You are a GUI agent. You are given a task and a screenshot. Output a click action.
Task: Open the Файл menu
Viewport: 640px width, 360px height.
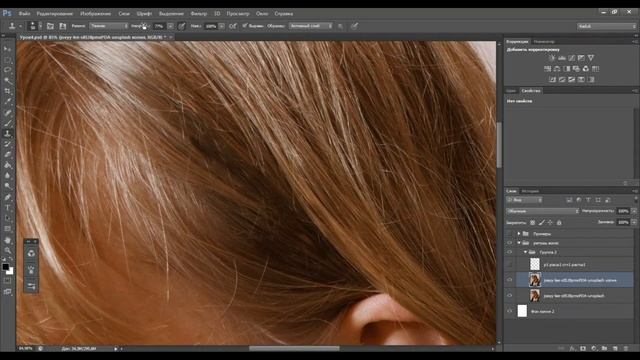pos(24,13)
